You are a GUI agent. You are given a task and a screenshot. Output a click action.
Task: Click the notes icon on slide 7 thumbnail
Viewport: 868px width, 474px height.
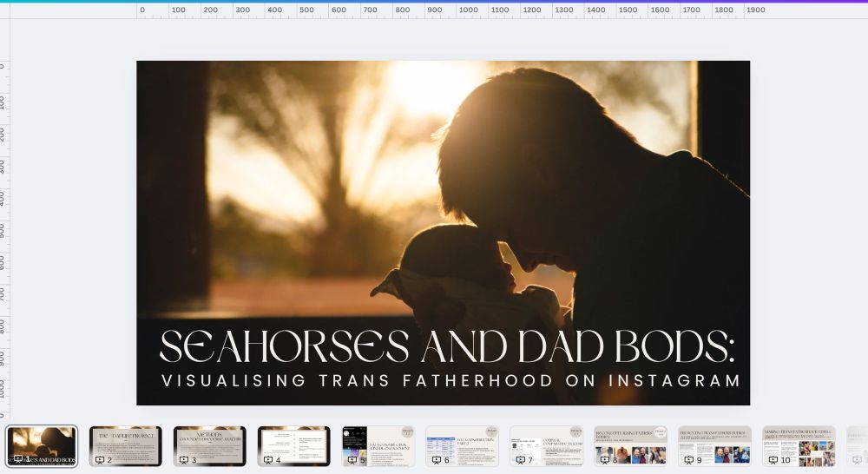coord(520,459)
